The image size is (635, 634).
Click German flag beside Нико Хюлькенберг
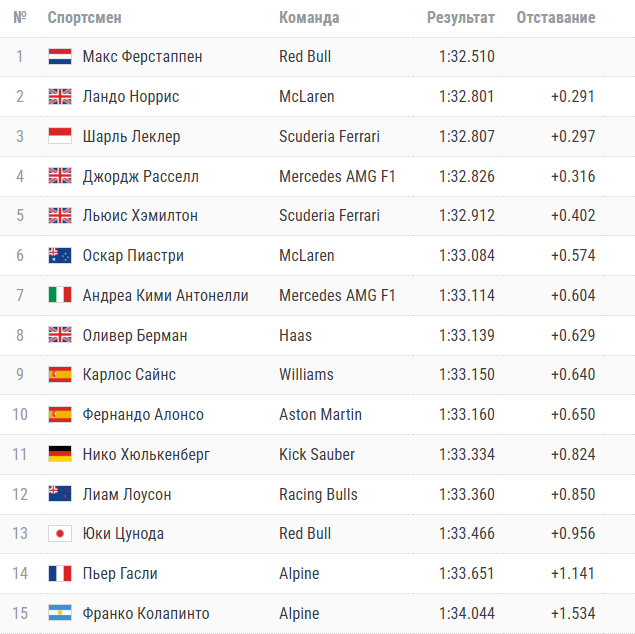[59, 454]
